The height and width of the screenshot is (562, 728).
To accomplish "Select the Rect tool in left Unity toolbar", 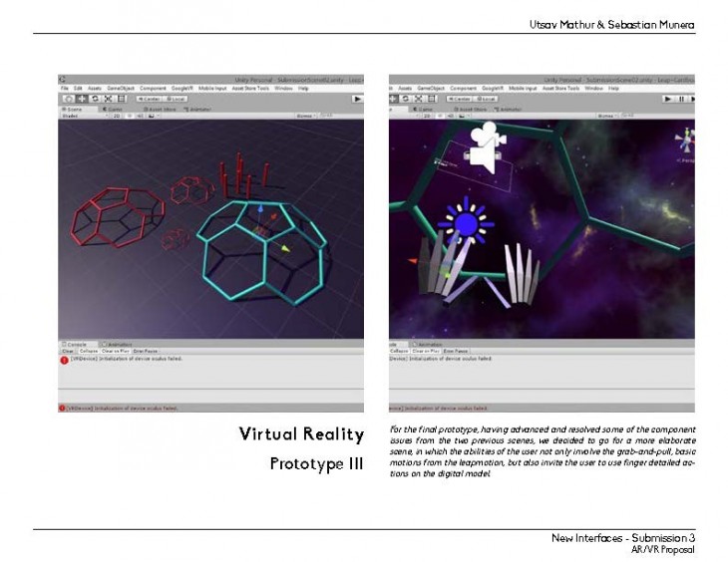I will [x=121, y=99].
